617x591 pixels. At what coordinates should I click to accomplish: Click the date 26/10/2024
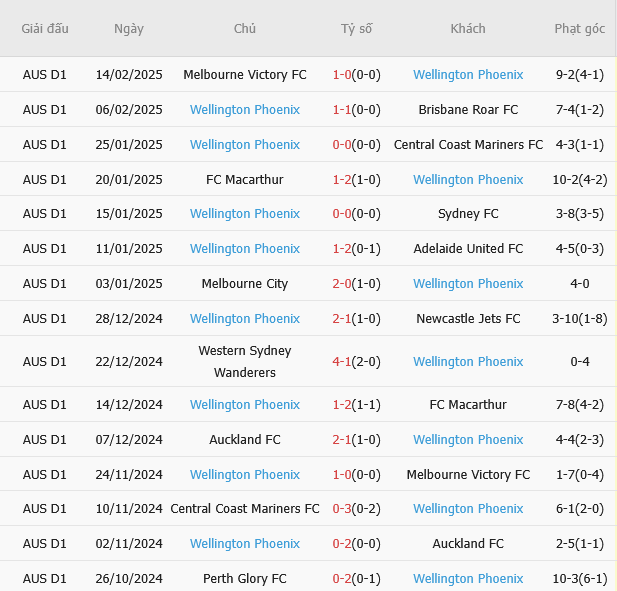pyautogui.click(x=129, y=579)
